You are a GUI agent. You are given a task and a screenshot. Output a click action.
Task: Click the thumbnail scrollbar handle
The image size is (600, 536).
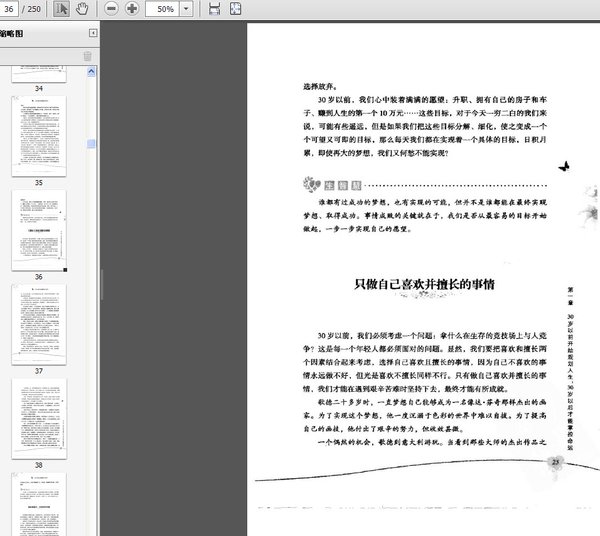(91, 143)
